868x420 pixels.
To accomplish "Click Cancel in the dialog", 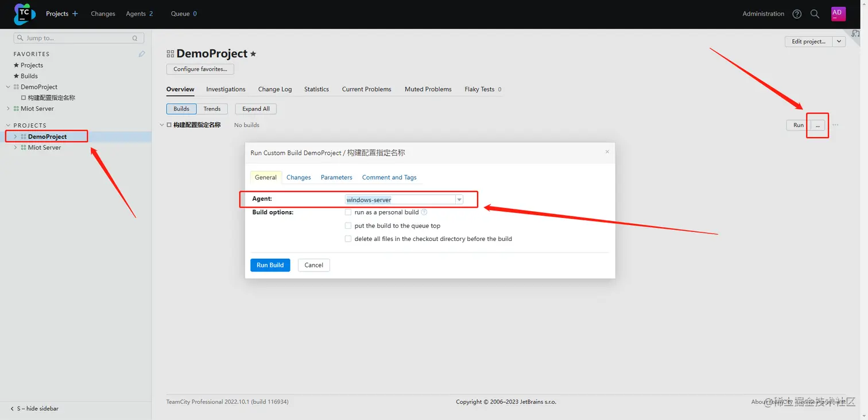I will point(313,265).
